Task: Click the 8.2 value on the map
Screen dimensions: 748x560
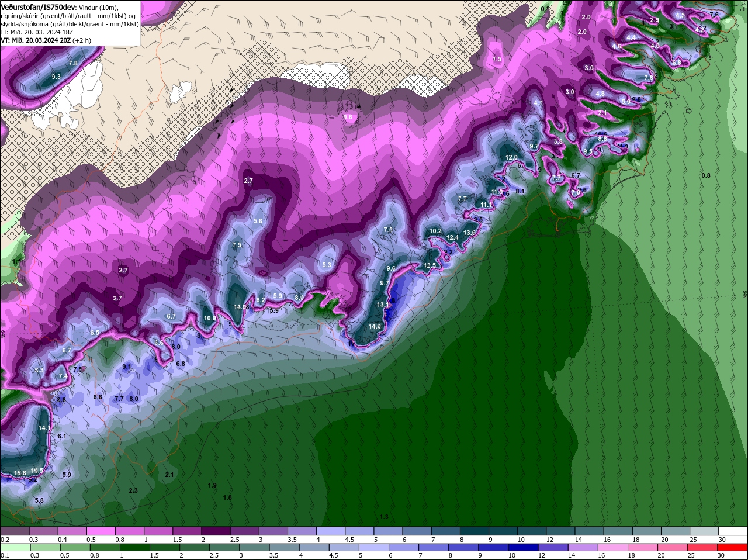Action: pyautogui.click(x=261, y=300)
